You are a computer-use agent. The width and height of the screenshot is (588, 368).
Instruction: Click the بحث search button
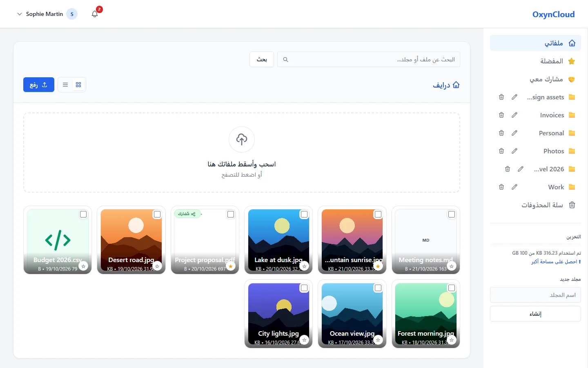[x=262, y=59]
